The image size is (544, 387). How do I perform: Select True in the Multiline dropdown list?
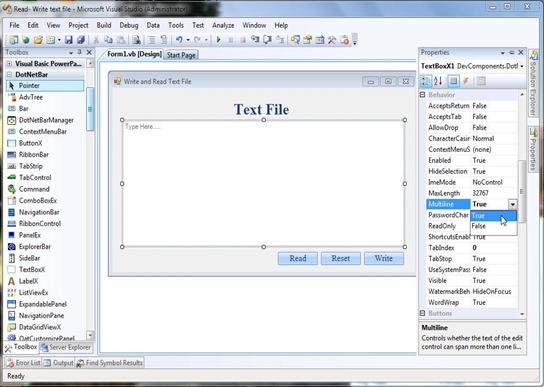(x=493, y=216)
